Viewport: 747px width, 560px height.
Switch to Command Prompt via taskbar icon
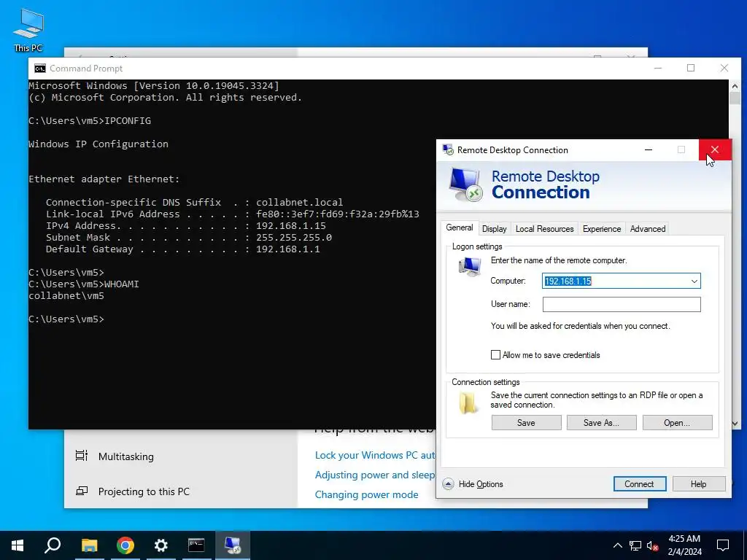196,545
